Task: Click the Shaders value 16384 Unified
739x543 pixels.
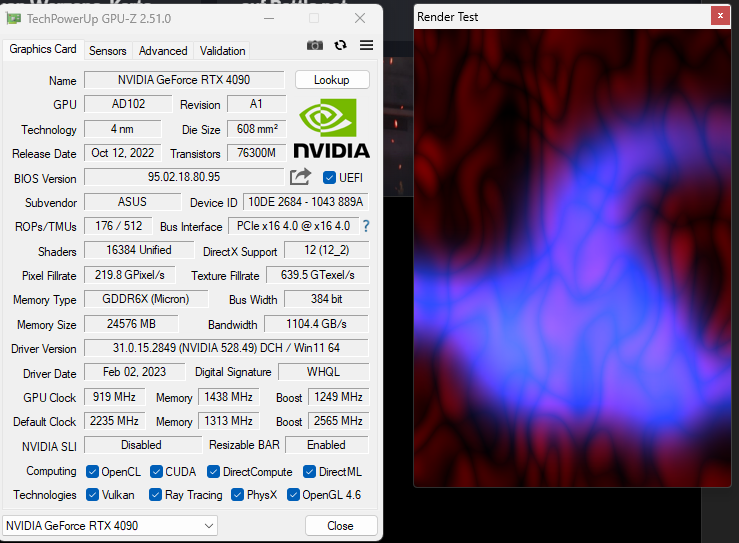Action: click(139, 250)
